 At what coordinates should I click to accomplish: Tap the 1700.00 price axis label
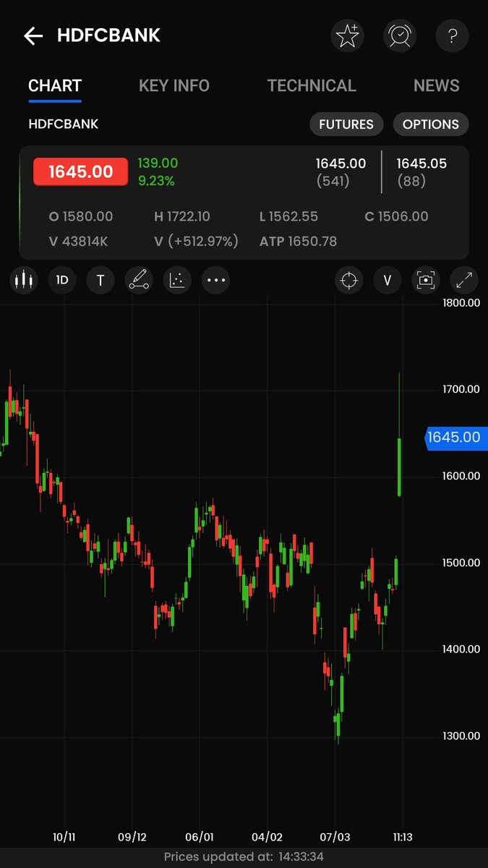461,389
